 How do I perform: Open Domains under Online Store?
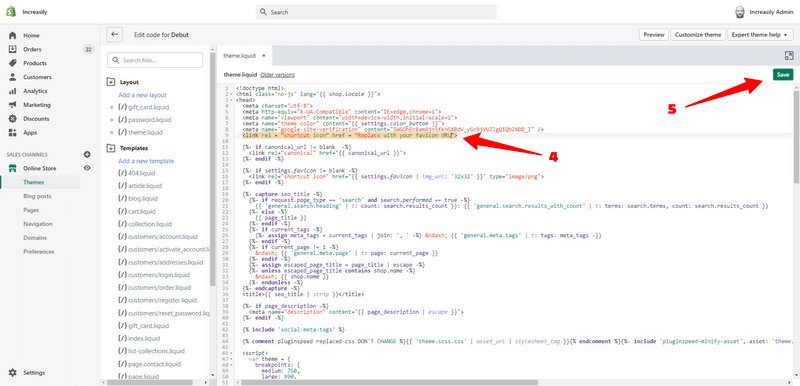[x=35, y=238]
